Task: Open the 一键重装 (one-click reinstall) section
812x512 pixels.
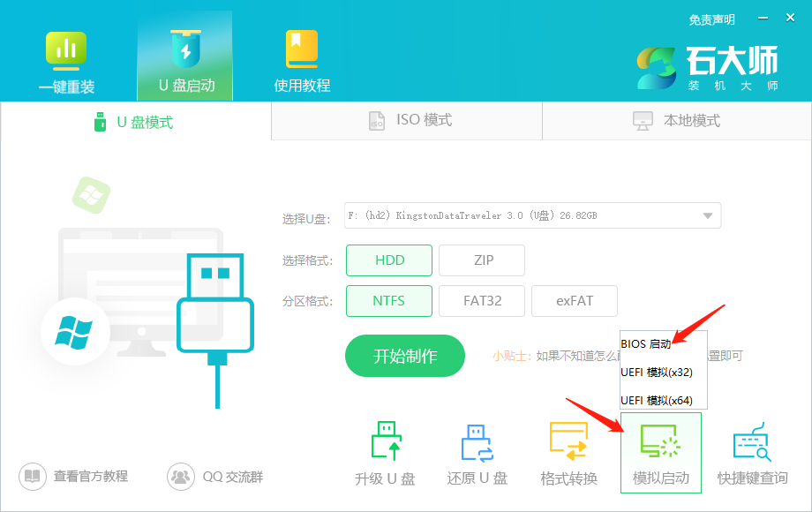Action: point(66,56)
